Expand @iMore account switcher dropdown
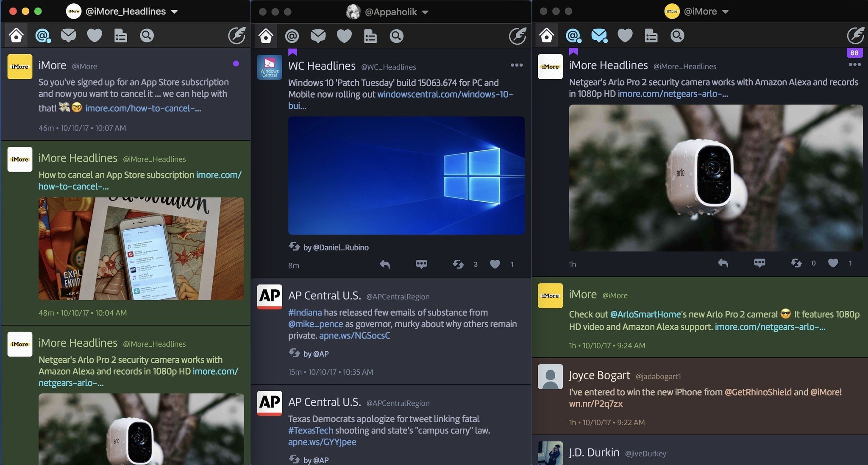This screenshot has height=465, width=868. (x=725, y=12)
